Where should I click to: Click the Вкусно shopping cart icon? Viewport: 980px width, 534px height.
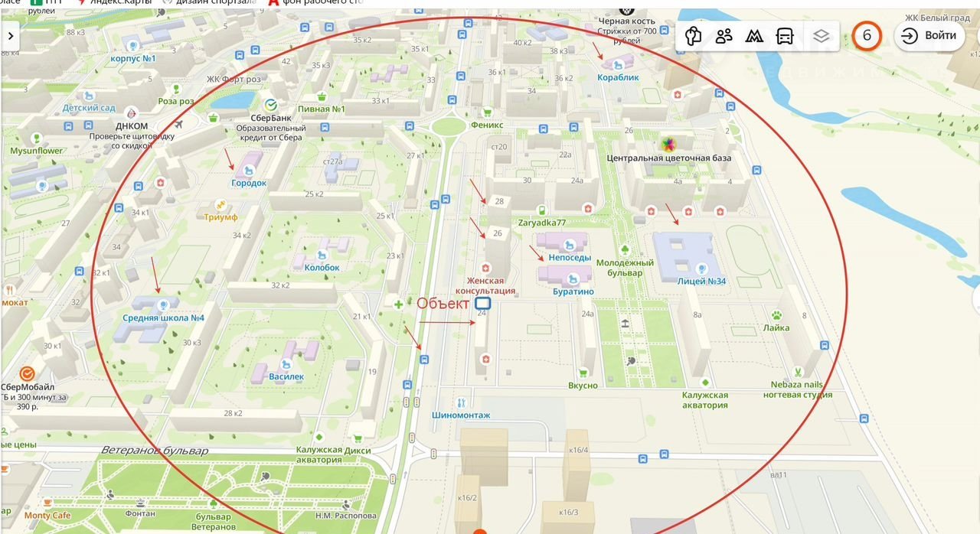[583, 373]
